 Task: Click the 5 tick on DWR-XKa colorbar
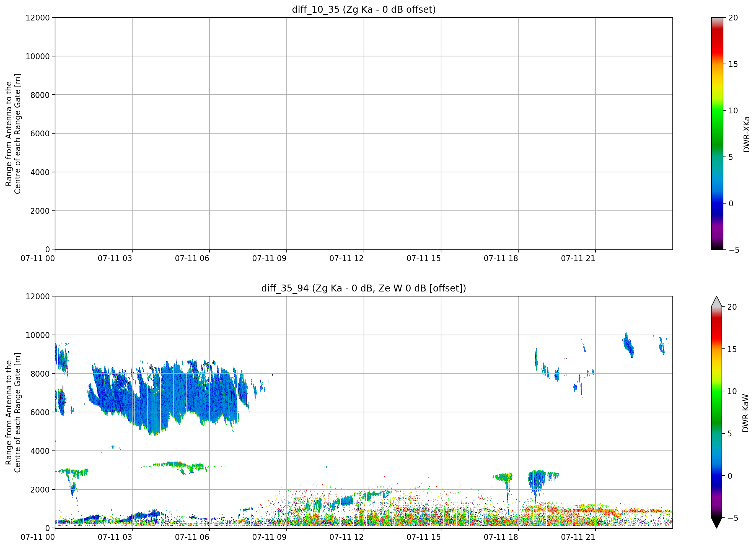pyautogui.click(x=731, y=157)
